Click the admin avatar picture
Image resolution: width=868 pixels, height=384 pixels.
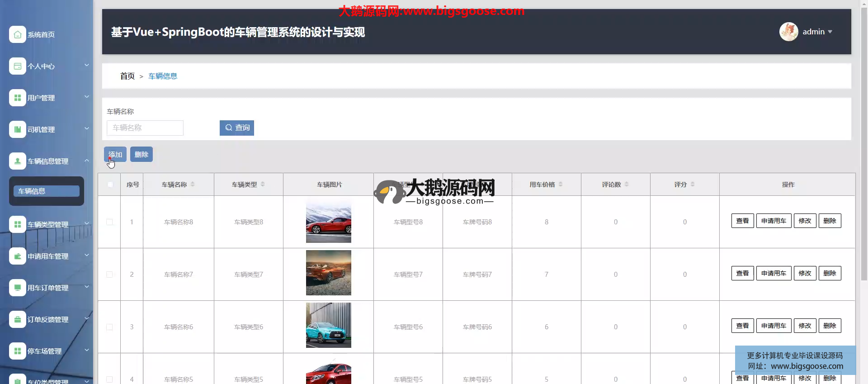[788, 32]
